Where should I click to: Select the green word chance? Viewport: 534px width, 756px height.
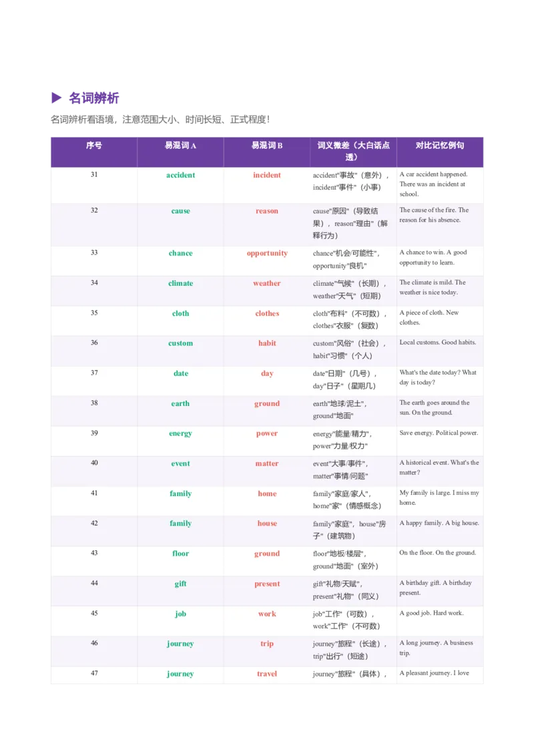[181, 253]
